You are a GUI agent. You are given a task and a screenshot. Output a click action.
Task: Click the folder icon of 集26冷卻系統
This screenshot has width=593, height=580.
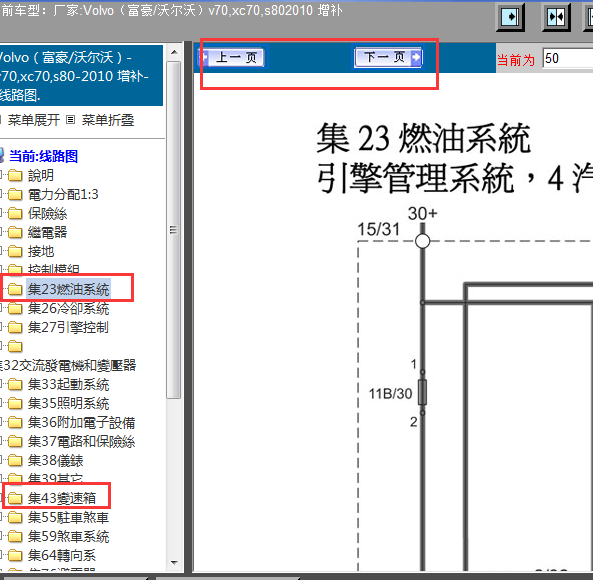click(x=15, y=309)
